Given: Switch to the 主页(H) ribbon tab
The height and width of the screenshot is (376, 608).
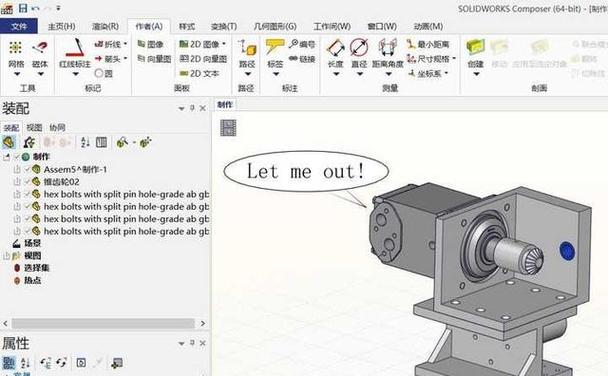Looking at the screenshot, I should click(x=61, y=26).
